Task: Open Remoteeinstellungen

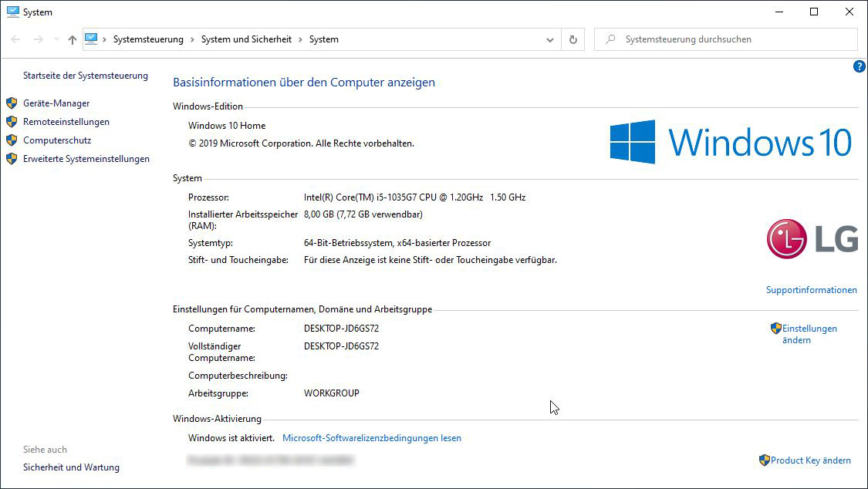Action: click(x=66, y=122)
